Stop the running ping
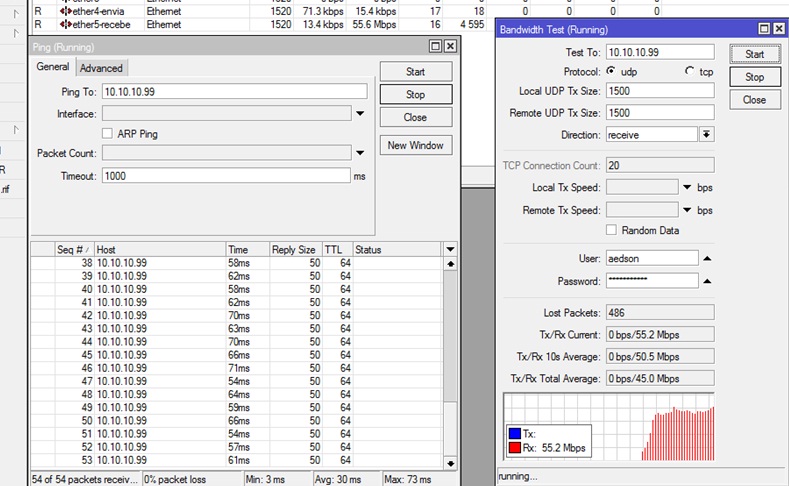This screenshot has height=486, width=789. 416,94
